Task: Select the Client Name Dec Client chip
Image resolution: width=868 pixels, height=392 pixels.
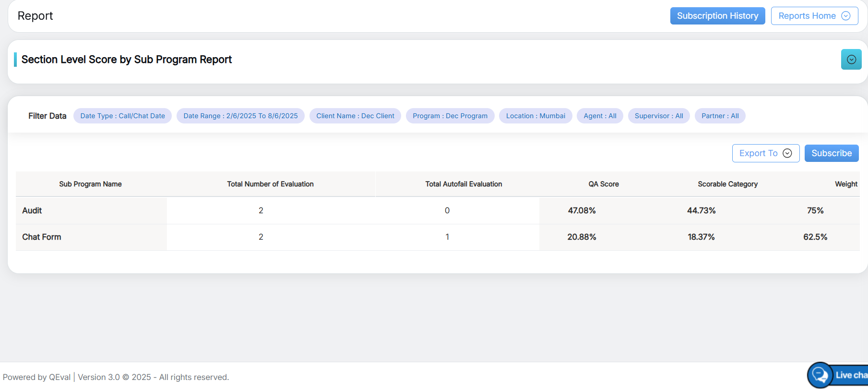Action: [x=355, y=116]
